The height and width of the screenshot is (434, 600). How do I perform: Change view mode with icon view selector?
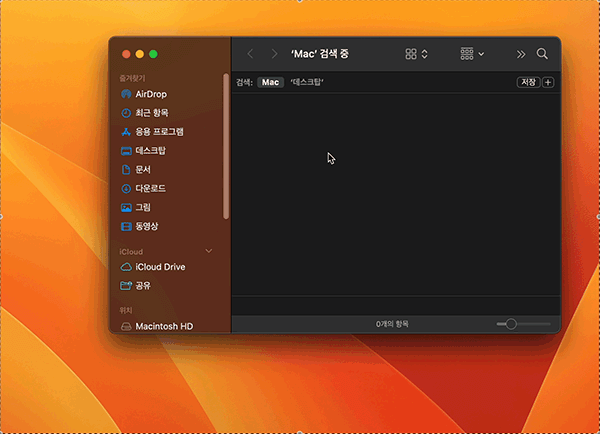[416, 54]
